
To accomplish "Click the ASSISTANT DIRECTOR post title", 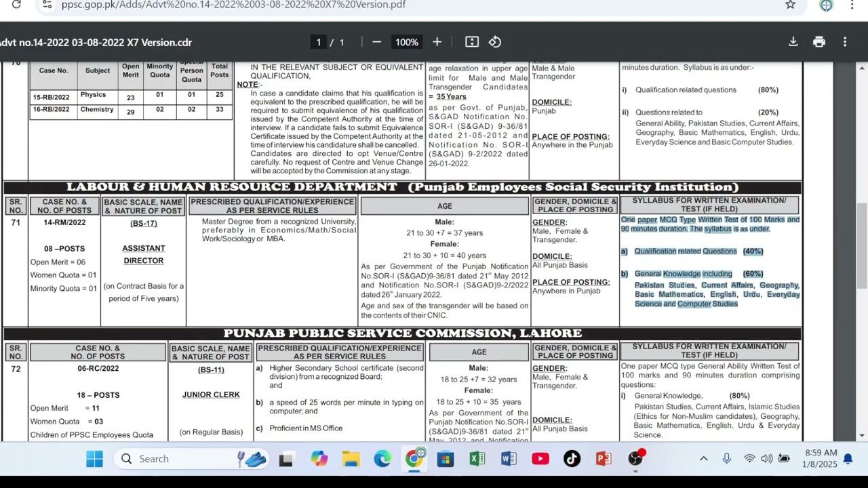I will tap(144, 254).
